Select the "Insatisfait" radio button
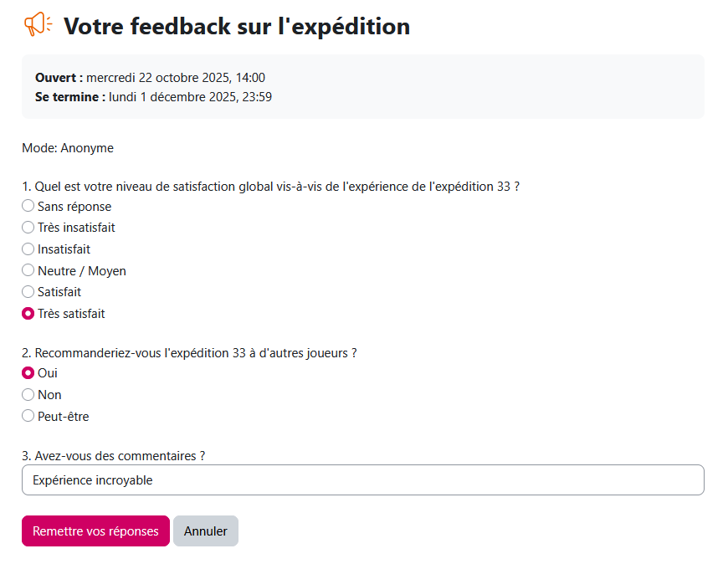This screenshot has height=564, width=728. [28, 249]
